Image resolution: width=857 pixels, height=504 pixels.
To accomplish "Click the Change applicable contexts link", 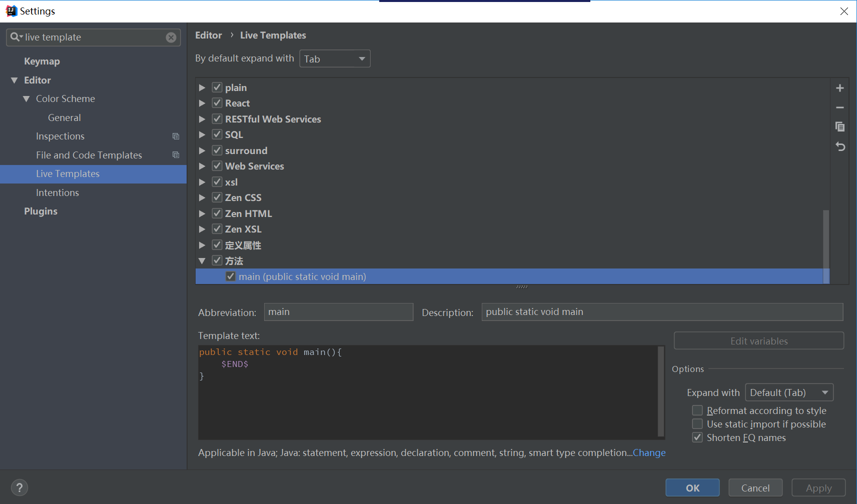I will (649, 452).
